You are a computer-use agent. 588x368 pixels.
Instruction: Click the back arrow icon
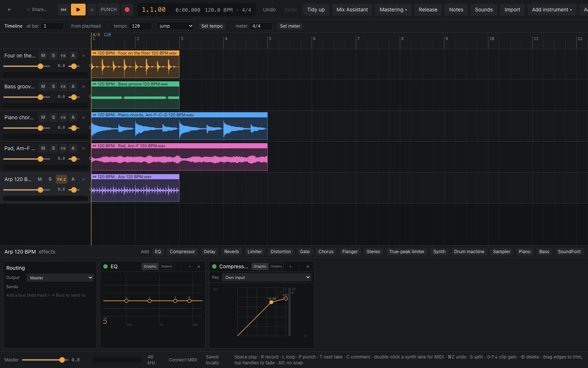(10, 10)
